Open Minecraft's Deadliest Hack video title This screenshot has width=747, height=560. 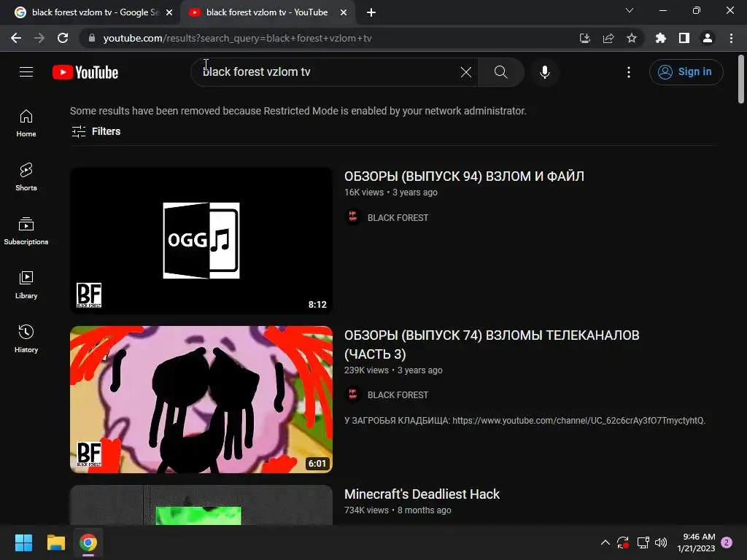click(422, 494)
